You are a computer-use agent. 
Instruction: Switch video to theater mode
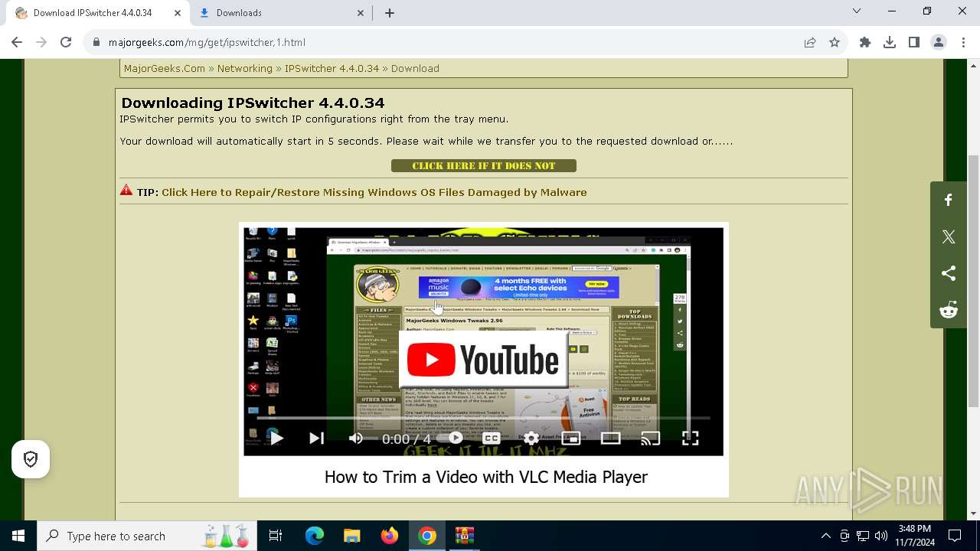pos(611,438)
